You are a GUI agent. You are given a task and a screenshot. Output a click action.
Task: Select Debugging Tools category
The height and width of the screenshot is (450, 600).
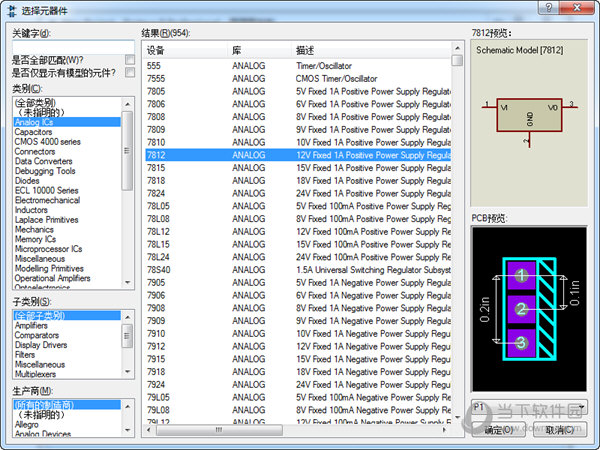pos(45,171)
